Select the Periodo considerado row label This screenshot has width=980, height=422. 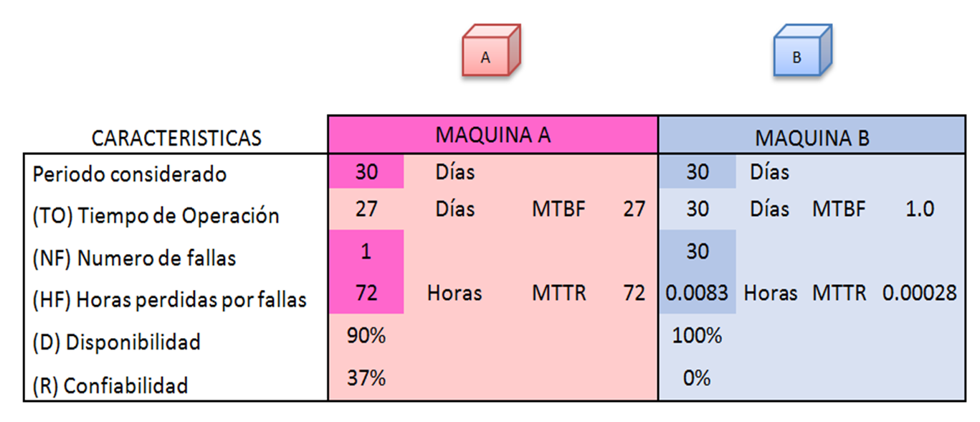(x=130, y=174)
